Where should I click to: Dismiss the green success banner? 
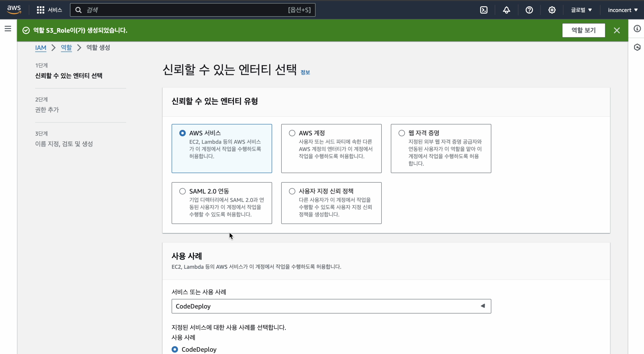[617, 30]
